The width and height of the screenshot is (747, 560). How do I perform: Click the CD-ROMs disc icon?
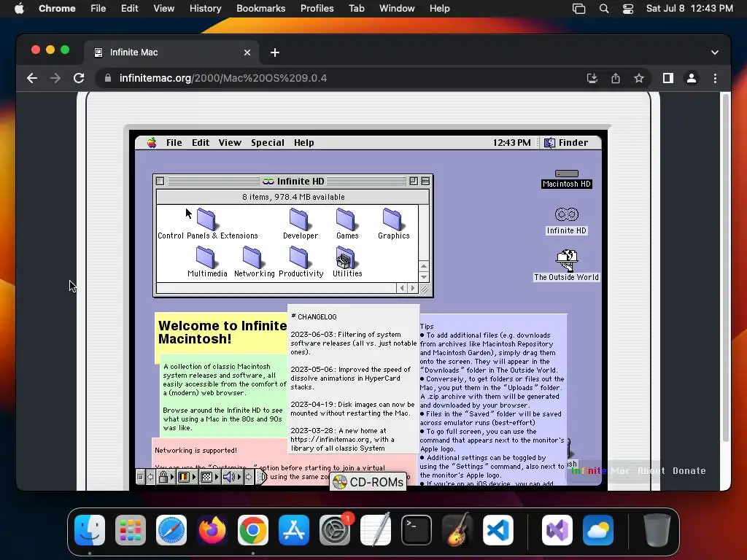[x=340, y=482]
